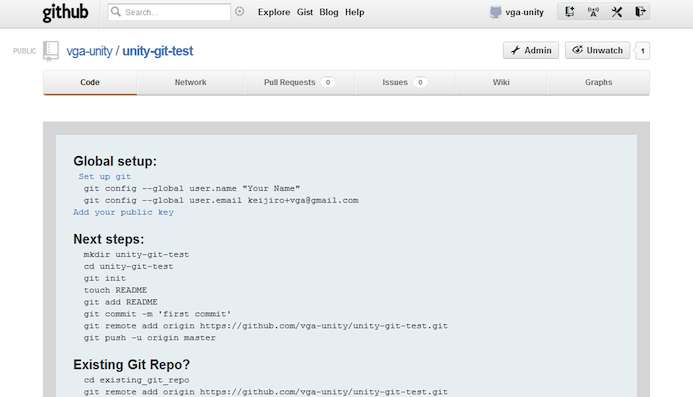Switch to the Issues tab
Viewport: 693px width, 397px height.
(x=404, y=82)
